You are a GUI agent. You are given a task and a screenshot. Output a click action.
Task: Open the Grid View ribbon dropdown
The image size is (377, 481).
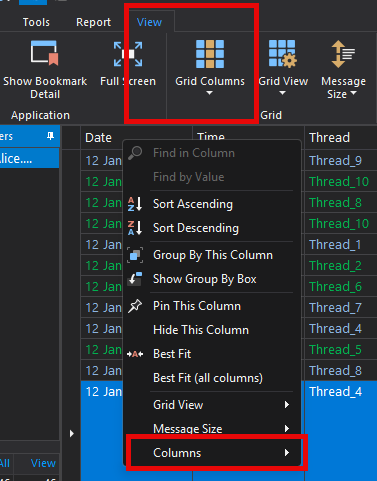[283, 68]
